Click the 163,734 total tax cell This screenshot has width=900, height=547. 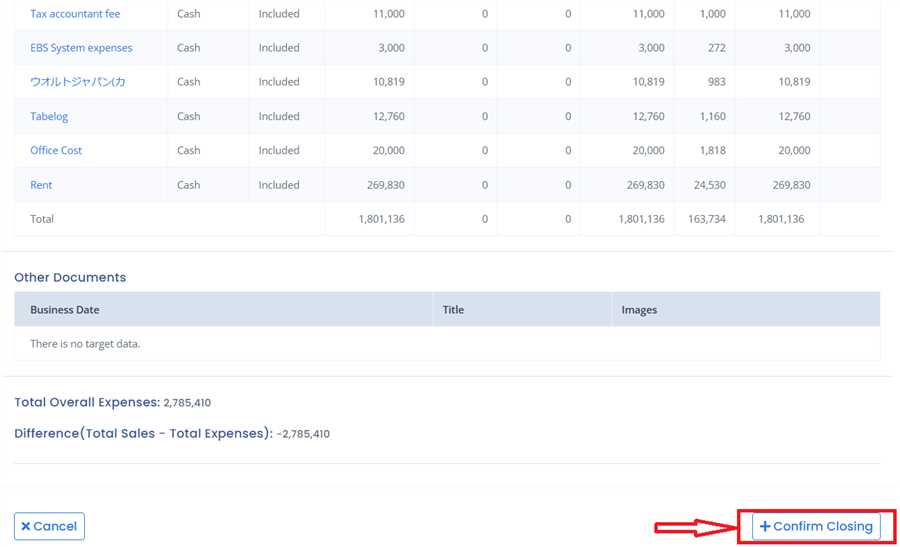coord(707,219)
